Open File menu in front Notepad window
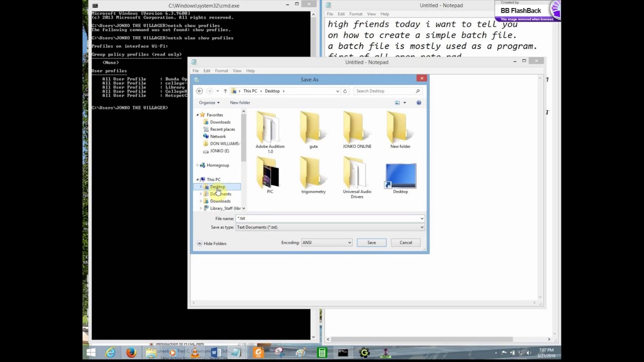This screenshot has width=644, height=362. tap(196, 71)
